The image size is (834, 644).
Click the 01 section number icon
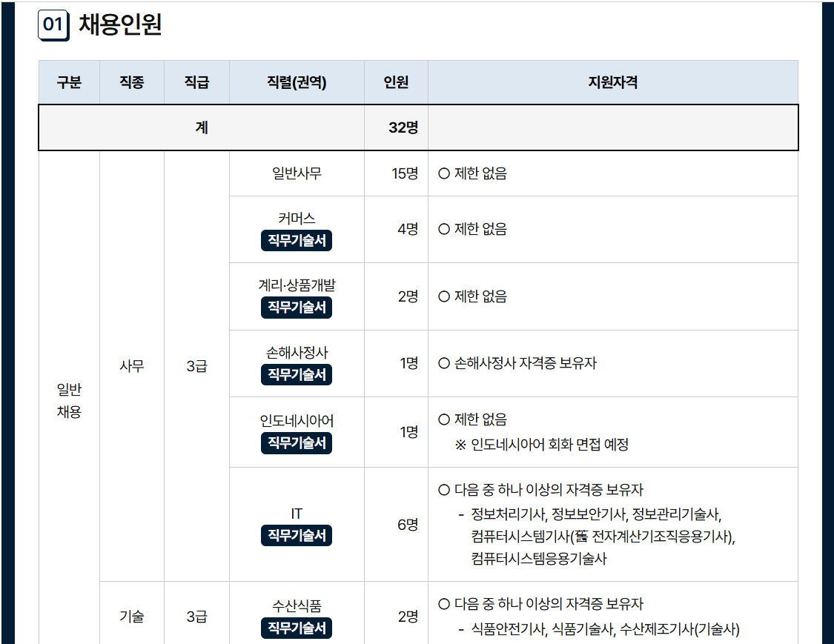[53, 24]
